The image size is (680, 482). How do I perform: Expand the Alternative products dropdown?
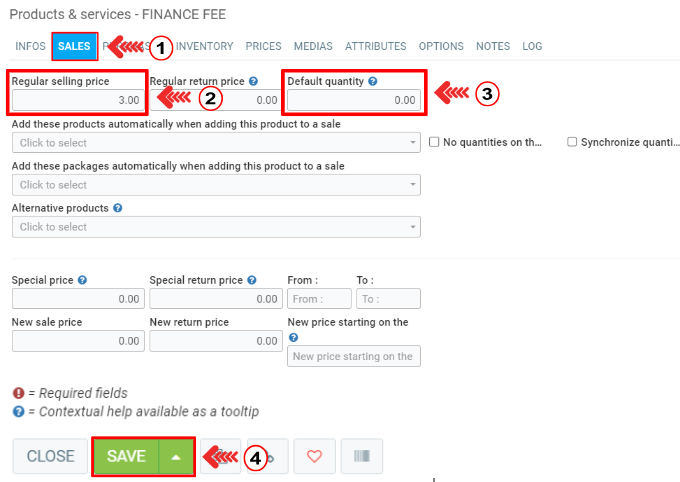(216, 227)
